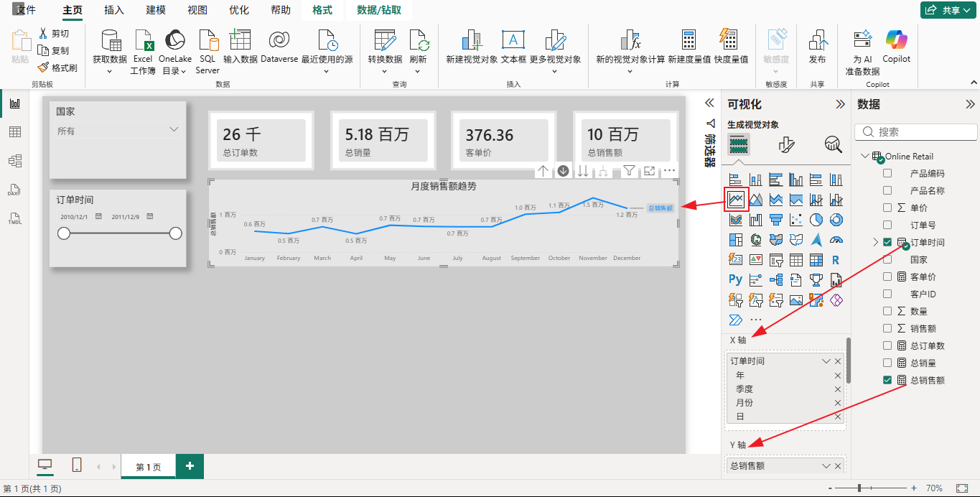Select the decomposition tree visual

tap(776, 279)
